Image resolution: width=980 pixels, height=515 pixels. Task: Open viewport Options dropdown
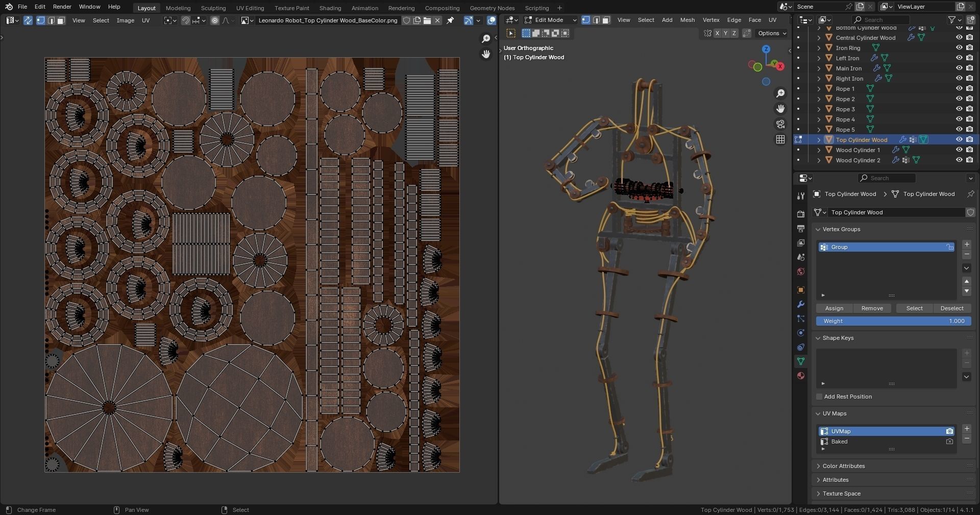pos(772,33)
